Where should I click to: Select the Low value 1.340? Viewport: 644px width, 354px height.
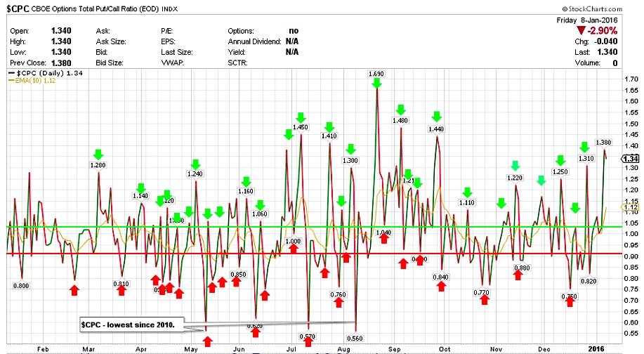(x=61, y=52)
